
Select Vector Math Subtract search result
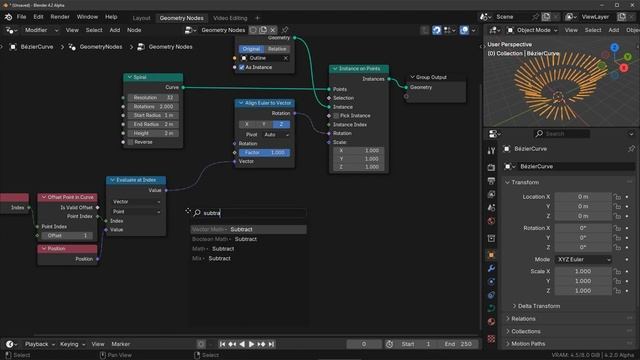tap(249, 229)
